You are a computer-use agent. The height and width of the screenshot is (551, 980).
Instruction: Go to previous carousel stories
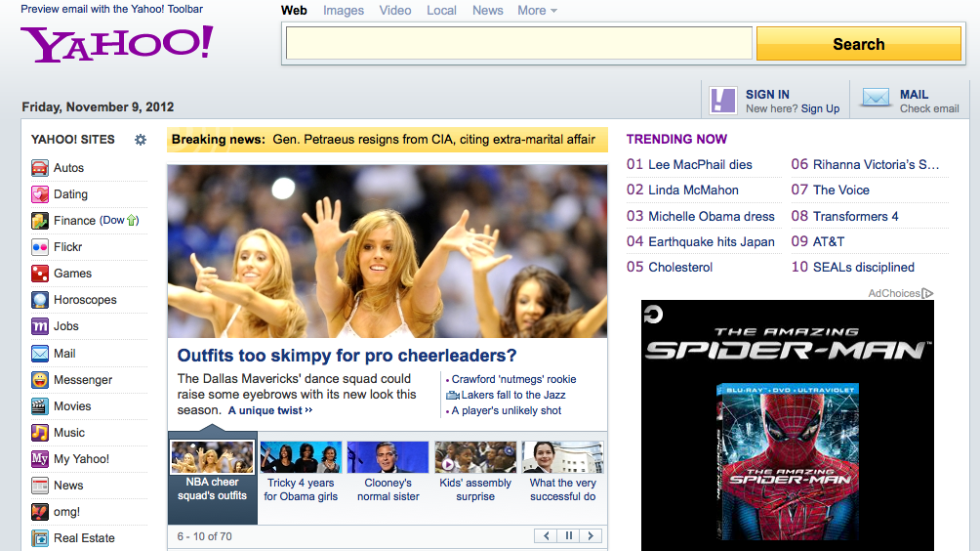546,535
